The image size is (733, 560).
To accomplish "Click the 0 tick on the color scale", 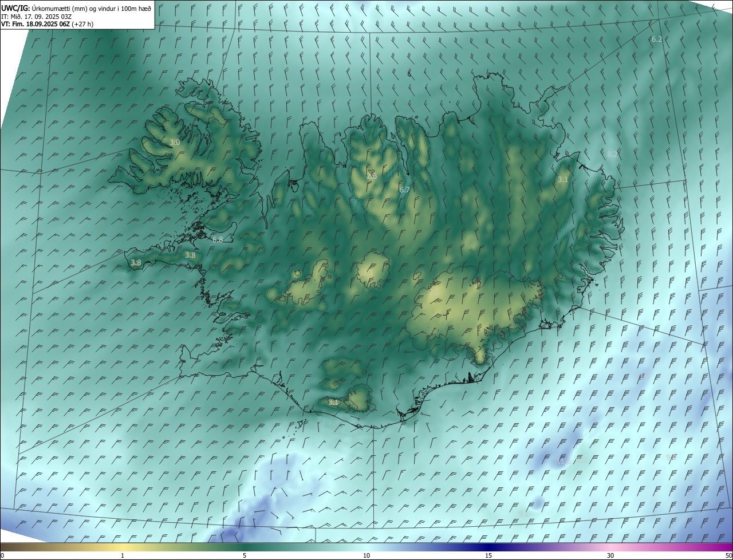I will click(x=2, y=555).
